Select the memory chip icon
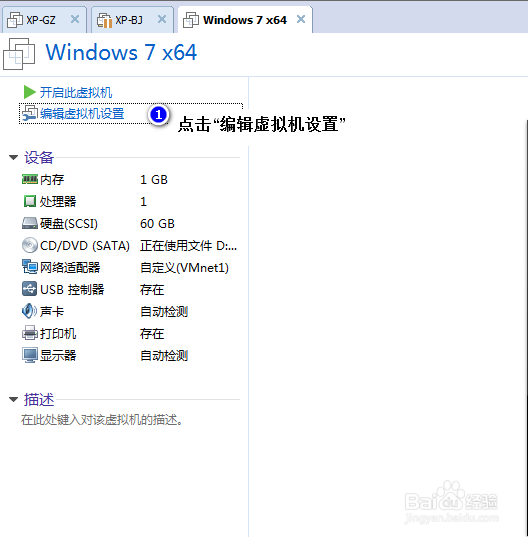This screenshot has height=537, width=528. click(30, 179)
